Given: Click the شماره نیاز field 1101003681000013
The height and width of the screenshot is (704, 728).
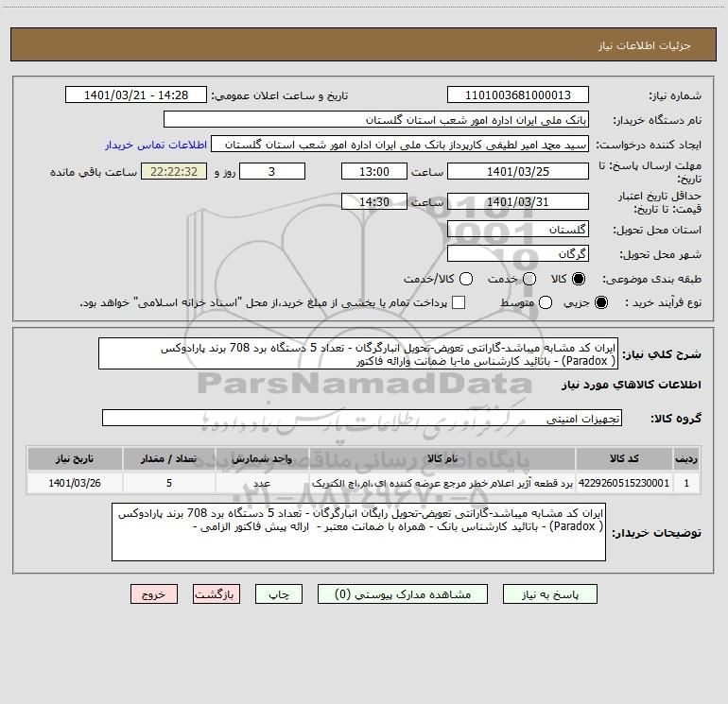Looking at the screenshot, I should pos(518,95).
